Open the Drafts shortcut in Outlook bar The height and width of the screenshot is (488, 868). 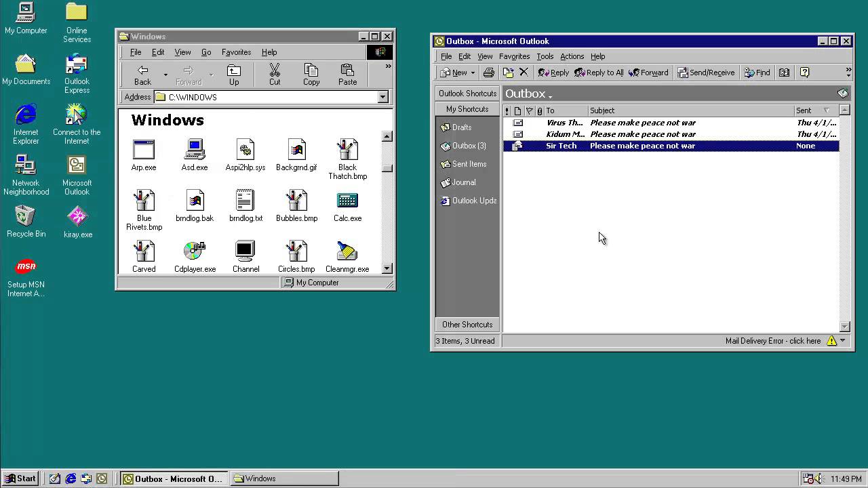click(x=456, y=127)
